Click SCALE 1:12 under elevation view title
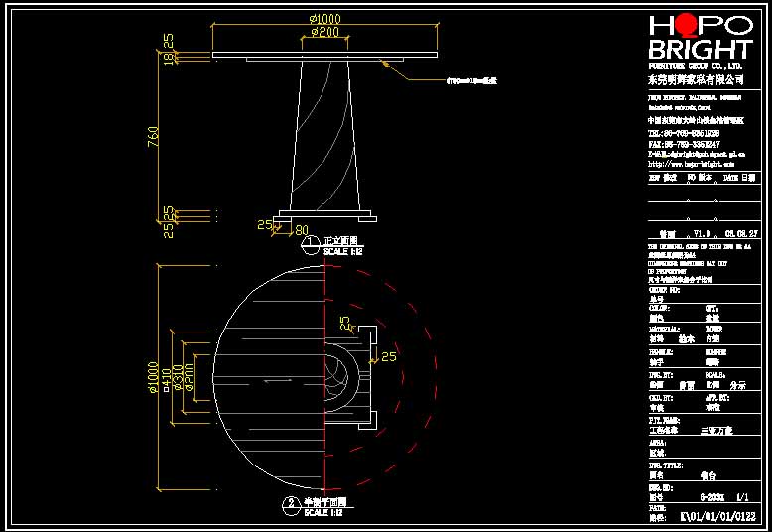Screen dimensions: 772x532 [x=342, y=252]
